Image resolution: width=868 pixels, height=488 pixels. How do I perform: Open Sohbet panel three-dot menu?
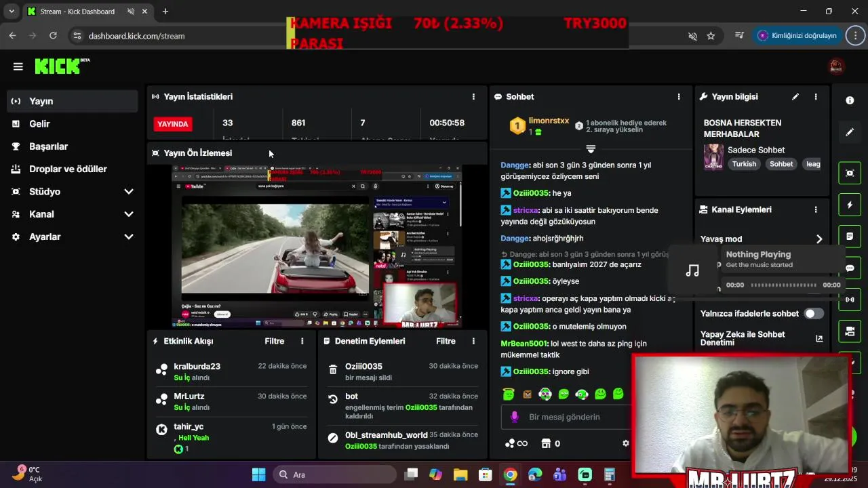point(679,97)
